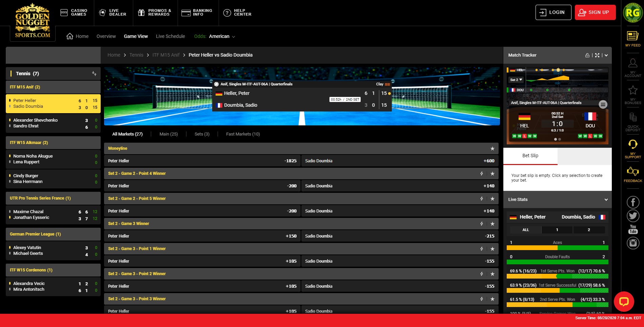
Task: Open Tennis breadcrumb link
Action: point(136,55)
